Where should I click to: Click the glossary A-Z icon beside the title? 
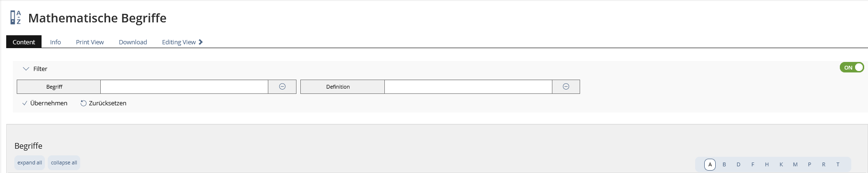[16, 18]
